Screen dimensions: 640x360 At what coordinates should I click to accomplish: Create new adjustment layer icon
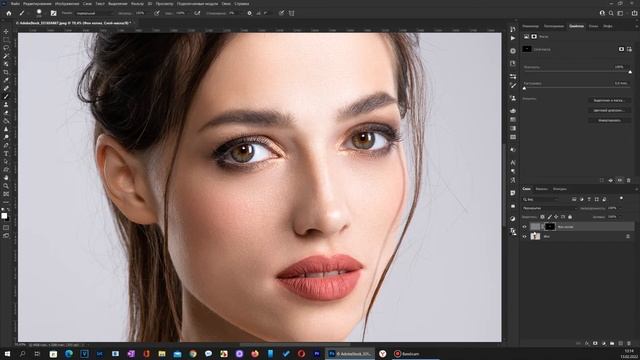coord(604,344)
